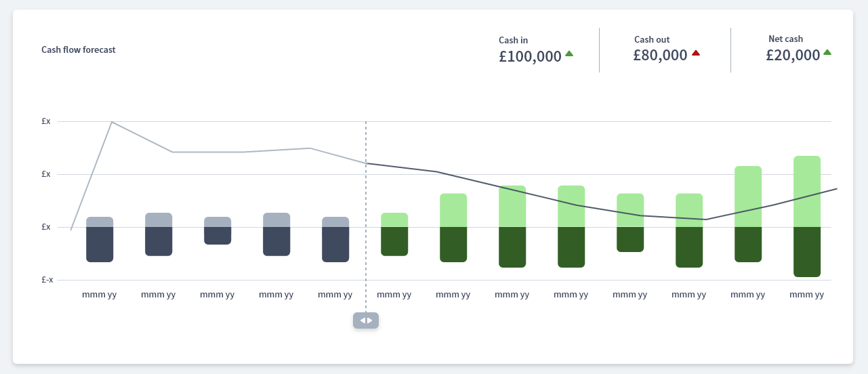Image resolution: width=868 pixels, height=374 pixels.
Task: Select the tallest light green bar
Action: pyautogui.click(x=807, y=191)
